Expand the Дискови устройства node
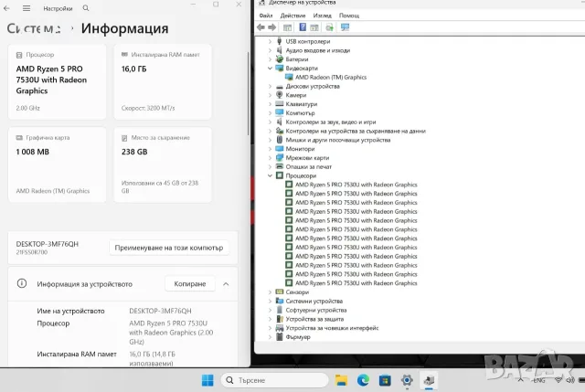Screen dimensions: 585x392 [x=270, y=86]
